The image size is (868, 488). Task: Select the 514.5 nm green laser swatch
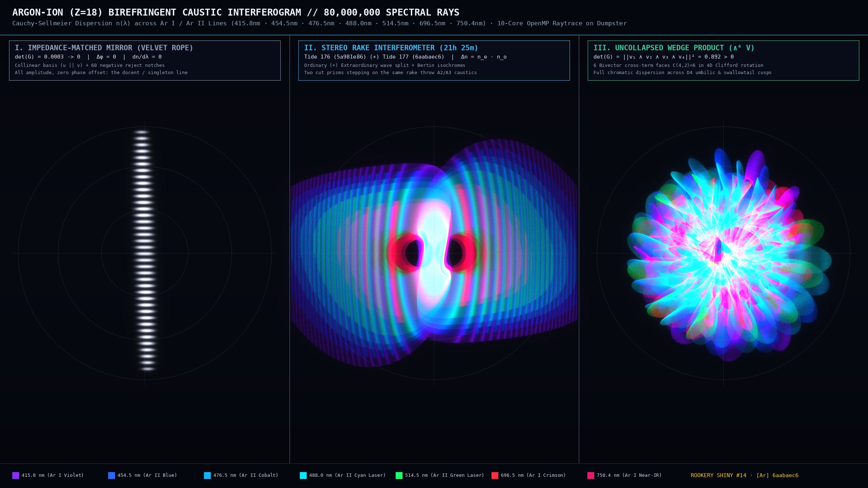pos(399,475)
